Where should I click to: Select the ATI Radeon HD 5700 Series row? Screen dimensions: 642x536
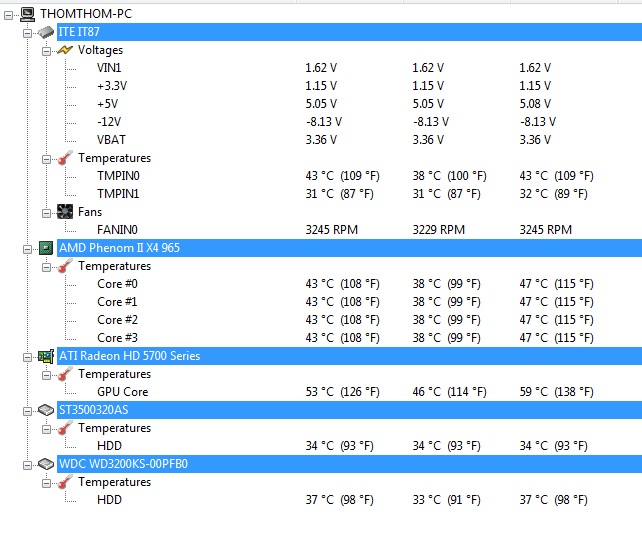[x=349, y=356]
